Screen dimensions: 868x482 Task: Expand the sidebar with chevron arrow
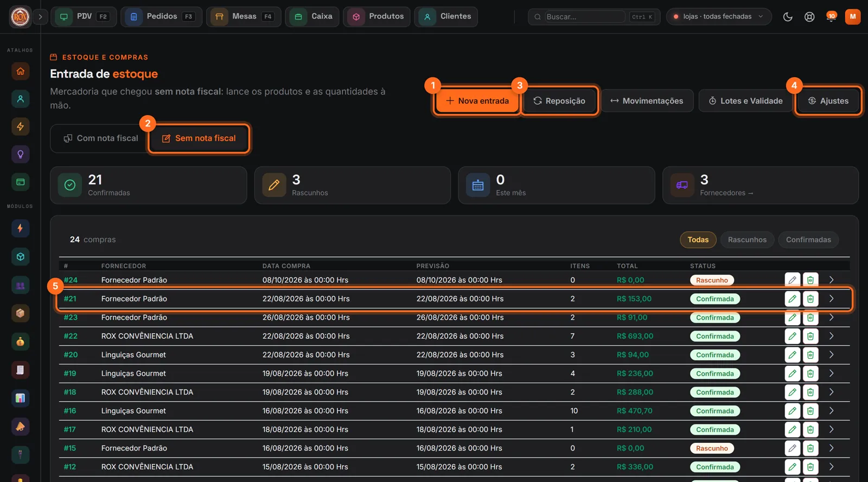(40, 17)
